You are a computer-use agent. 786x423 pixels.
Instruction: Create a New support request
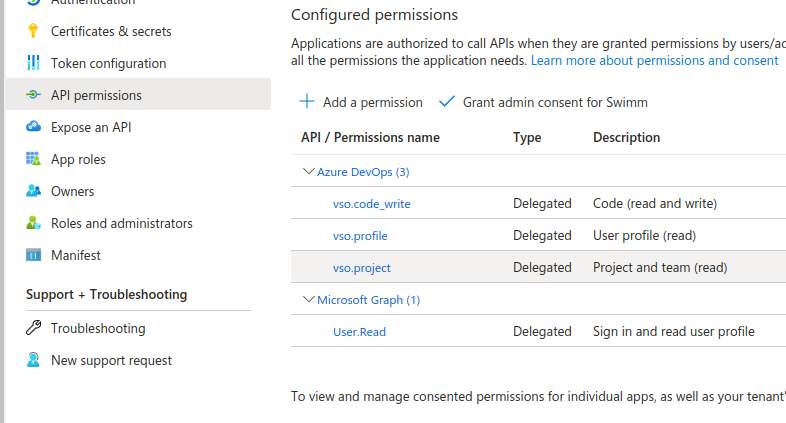pos(111,360)
